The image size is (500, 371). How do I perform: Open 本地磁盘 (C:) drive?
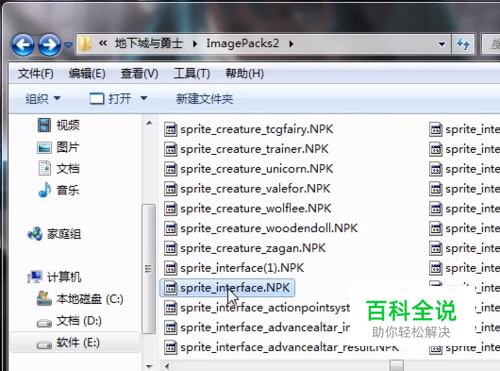(x=80, y=299)
